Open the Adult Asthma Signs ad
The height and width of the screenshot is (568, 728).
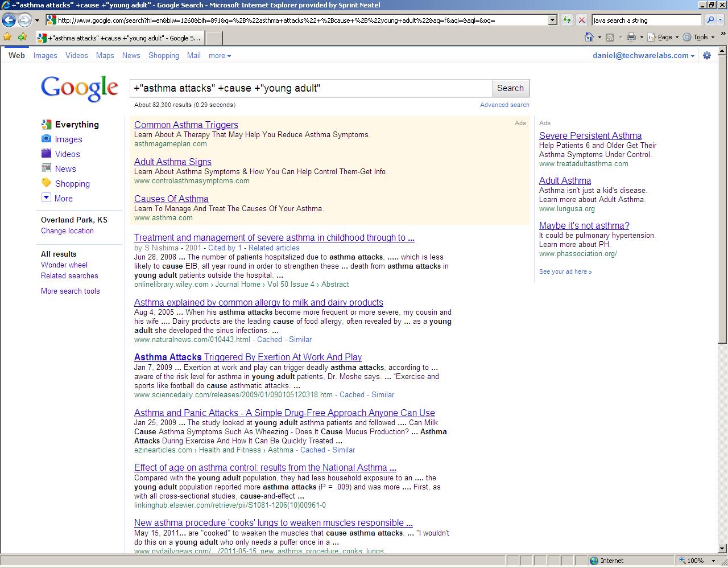point(173,162)
